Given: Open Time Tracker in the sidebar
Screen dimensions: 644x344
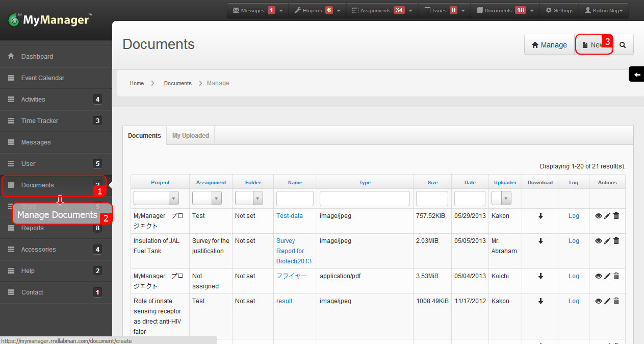Looking at the screenshot, I should click(40, 121).
